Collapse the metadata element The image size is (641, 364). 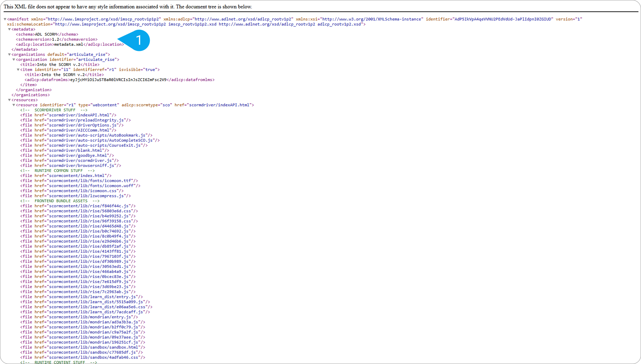click(9, 29)
